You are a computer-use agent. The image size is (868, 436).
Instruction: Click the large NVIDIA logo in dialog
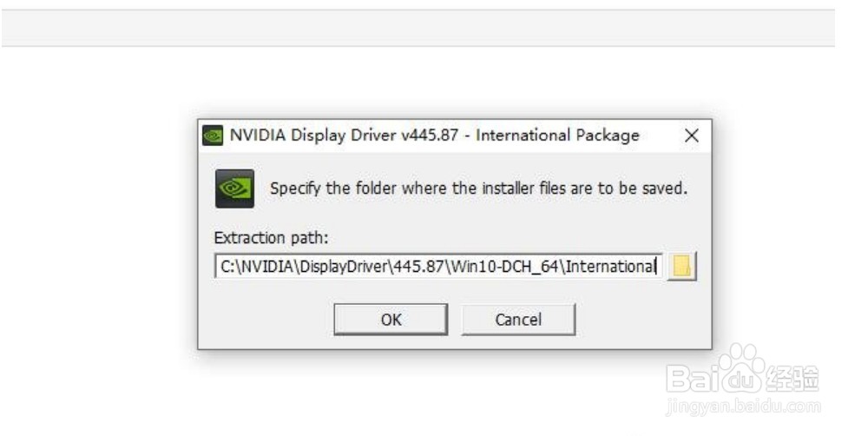(x=234, y=188)
